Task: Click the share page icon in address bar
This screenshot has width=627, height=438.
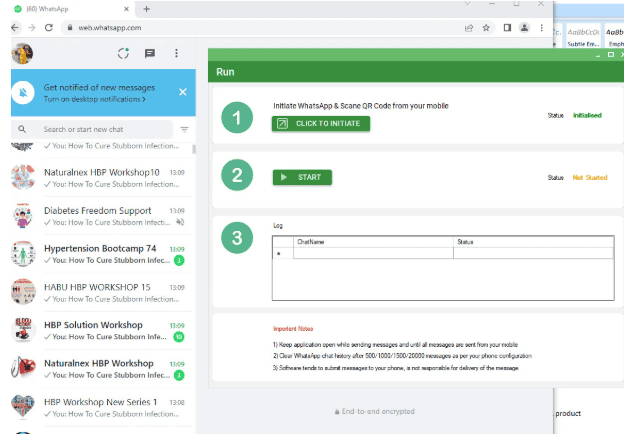Action: 469,28
